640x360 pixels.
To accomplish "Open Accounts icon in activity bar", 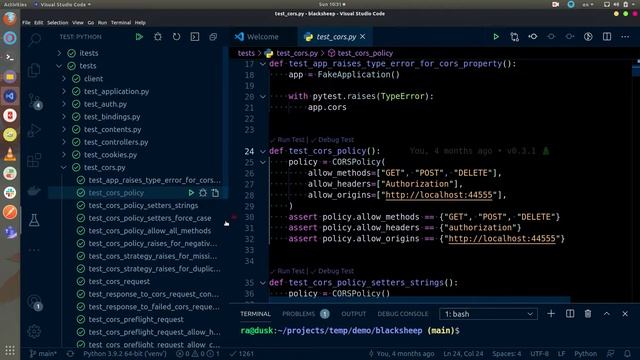I will pos(34,302).
